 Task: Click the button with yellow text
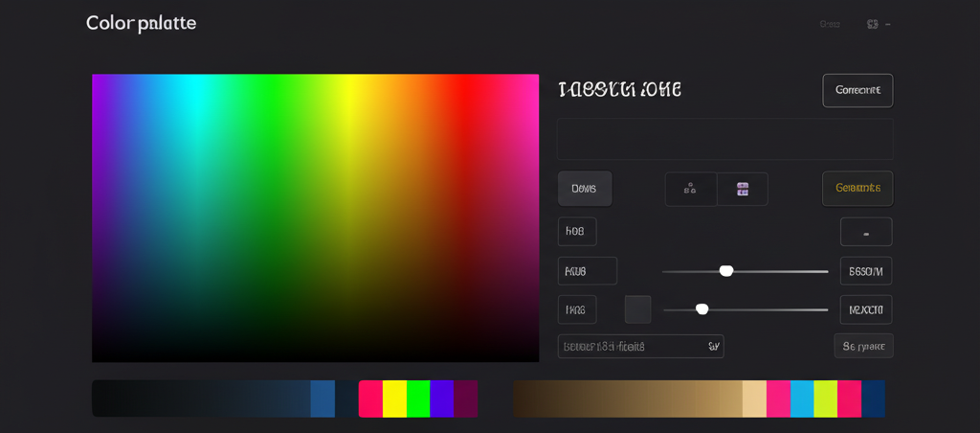(857, 189)
